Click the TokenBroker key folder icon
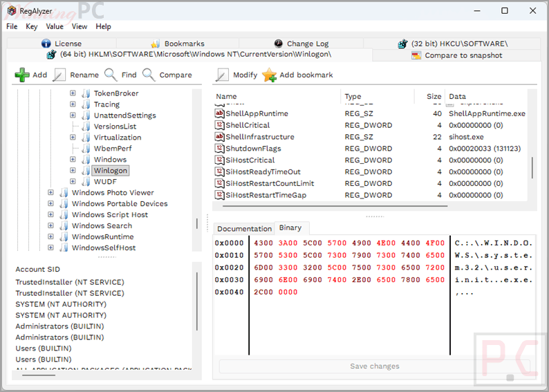 tap(86, 93)
